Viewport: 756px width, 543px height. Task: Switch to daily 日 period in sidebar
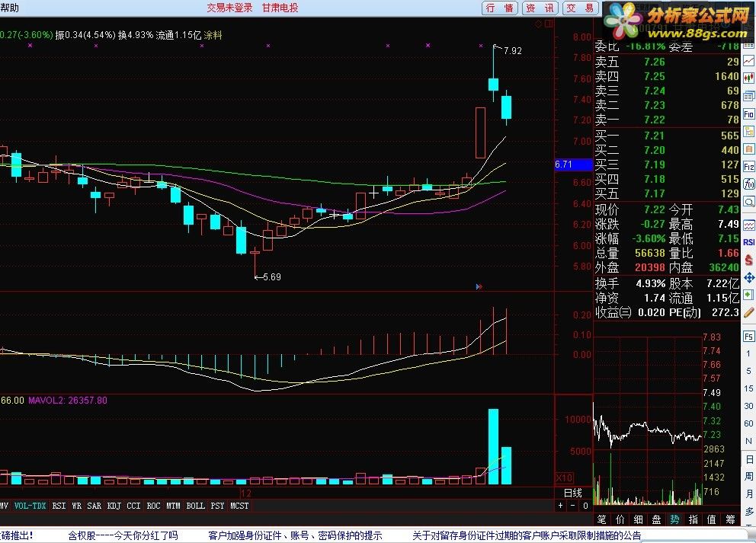click(749, 459)
